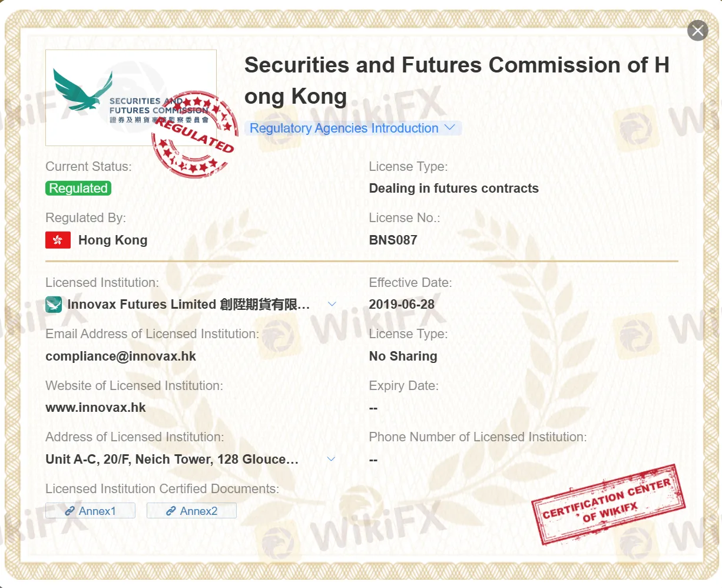Screen dimensions: 722x588
Task: Expand Regulatory Agencies Introduction dropdown
Action: (x=353, y=128)
